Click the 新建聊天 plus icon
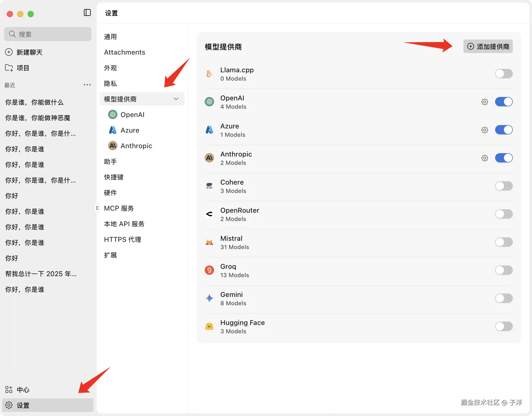Screen dimensions: 532x416 point(9,52)
